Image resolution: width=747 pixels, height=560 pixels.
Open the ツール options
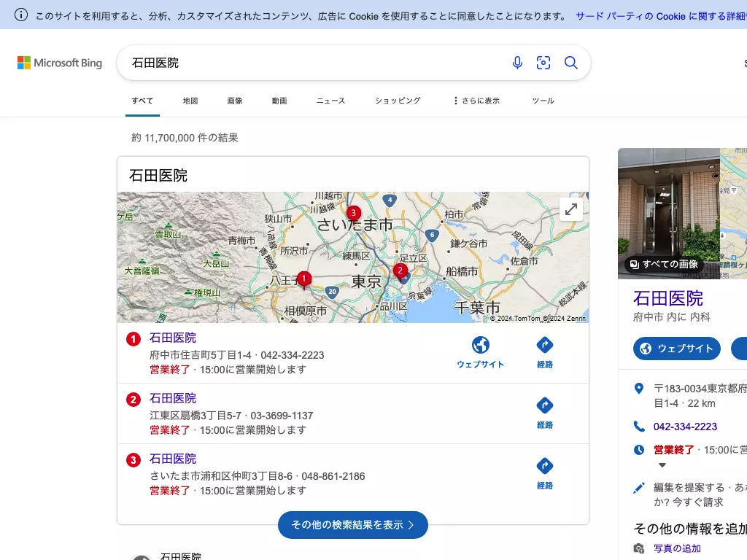pos(543,101)
